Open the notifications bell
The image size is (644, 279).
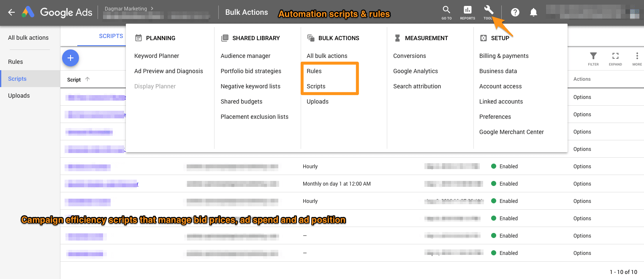(533, 12)
